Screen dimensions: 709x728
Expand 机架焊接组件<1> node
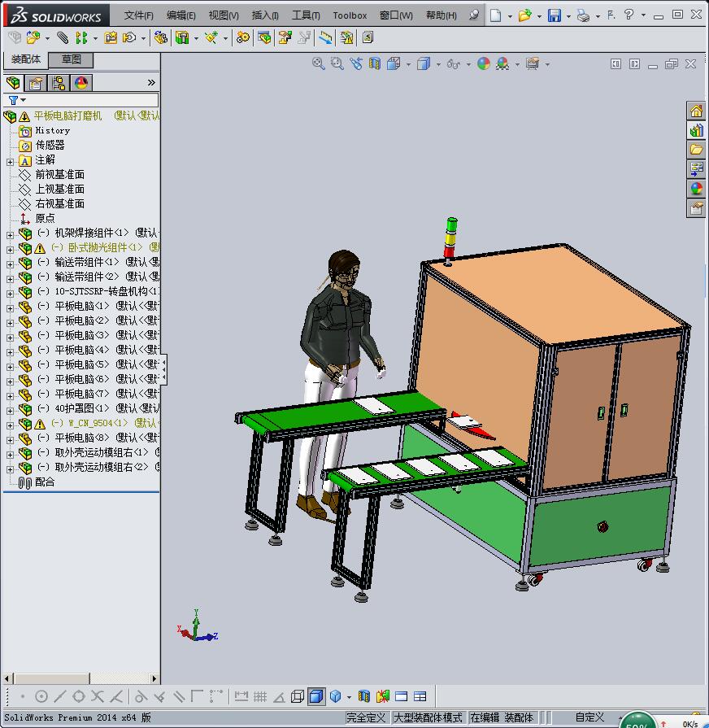[x=11, y=235]
